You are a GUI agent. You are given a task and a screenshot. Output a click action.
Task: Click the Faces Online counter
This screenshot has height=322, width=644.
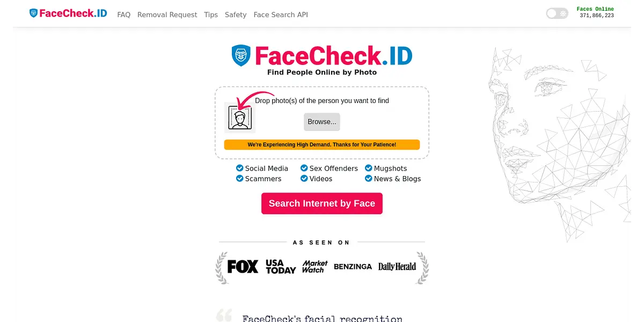coord(596,12)
